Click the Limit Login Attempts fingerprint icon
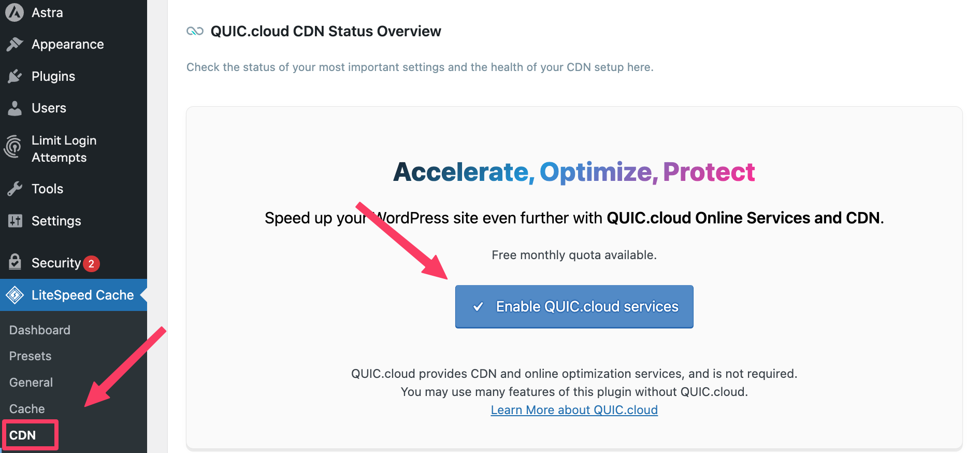980x453 pixels. click(x=13, y=147)
